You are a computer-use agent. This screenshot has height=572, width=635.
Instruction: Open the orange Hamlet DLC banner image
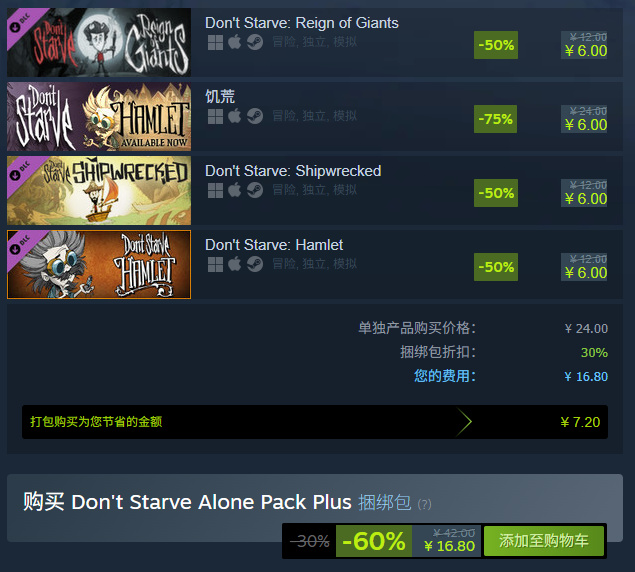pyautogui.click(x=99, y=265)
